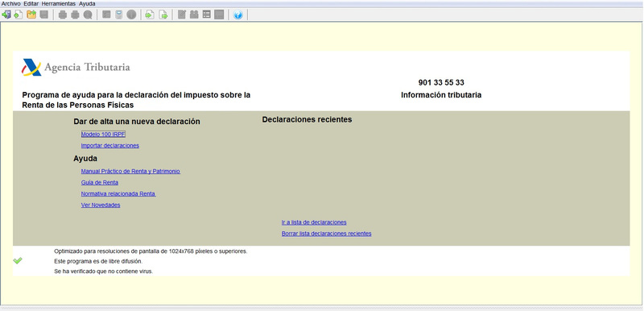Open the calculator toolbar icon

pos(118,15)
